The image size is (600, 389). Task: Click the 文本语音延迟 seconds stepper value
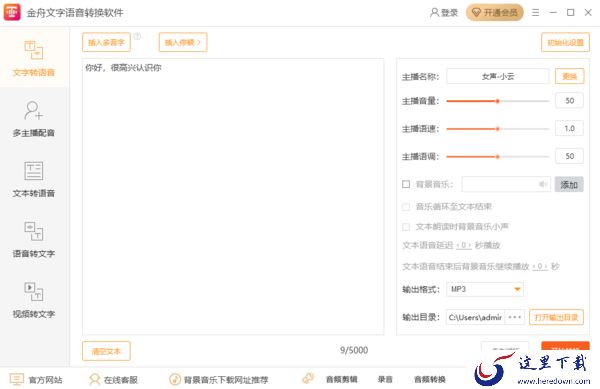pyautogui.click(x=464, y=245)
